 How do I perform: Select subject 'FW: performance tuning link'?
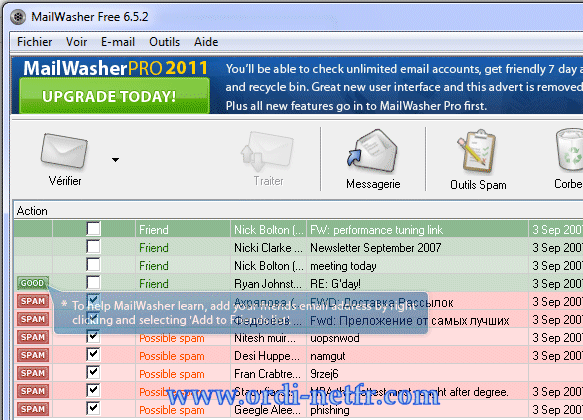(x=376, y=230)
